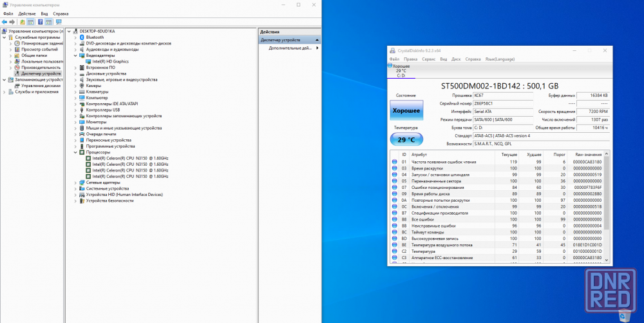The image size is (644, 323).
Task: Collapse the Процессоры tree node
Action: tap(75, 152)
